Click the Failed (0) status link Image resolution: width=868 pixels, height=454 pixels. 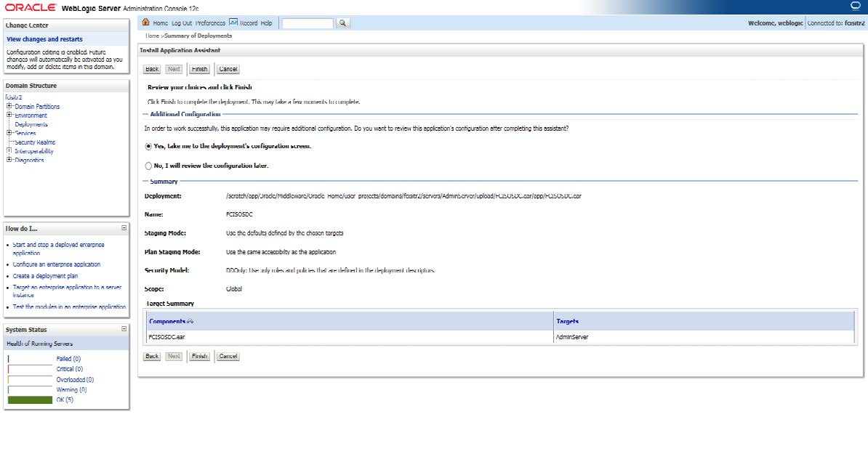point(68,359)
